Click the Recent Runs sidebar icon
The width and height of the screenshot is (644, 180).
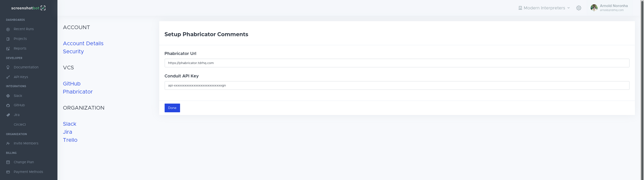point(8,29)
